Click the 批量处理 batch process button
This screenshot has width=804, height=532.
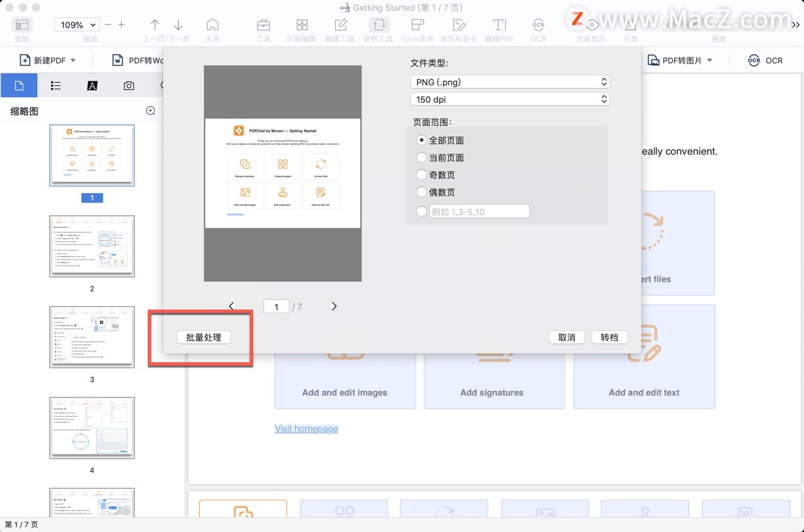tap(204, 338)
